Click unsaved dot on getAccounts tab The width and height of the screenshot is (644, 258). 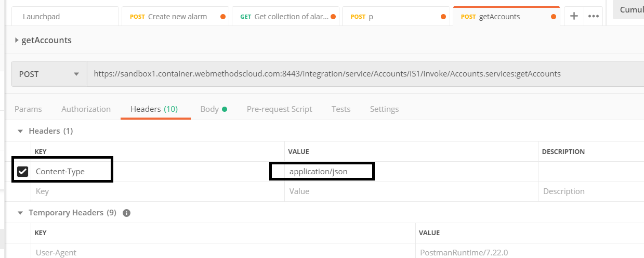click(x=554, y=17)
